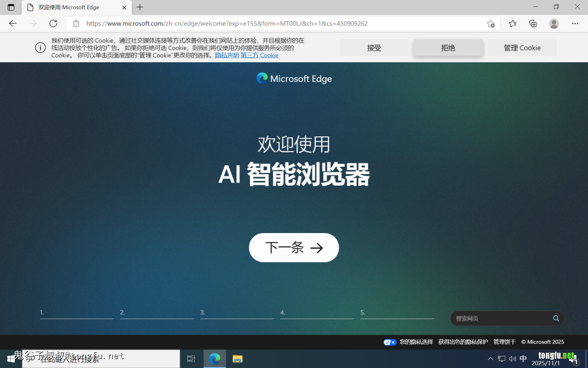Screen dimensions: 588x368
Task: Open the 隐私声明 link
Action: [227, 55]
